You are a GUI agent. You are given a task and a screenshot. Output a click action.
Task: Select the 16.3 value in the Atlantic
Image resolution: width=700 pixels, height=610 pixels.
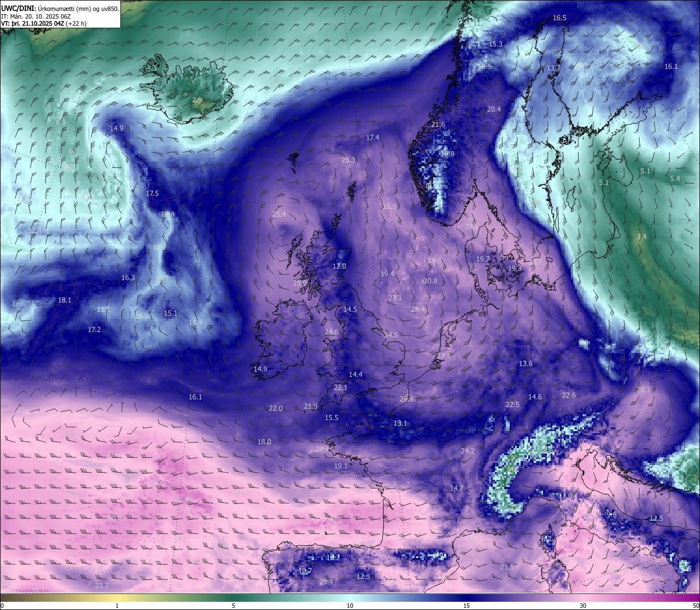tap(128, 278)
